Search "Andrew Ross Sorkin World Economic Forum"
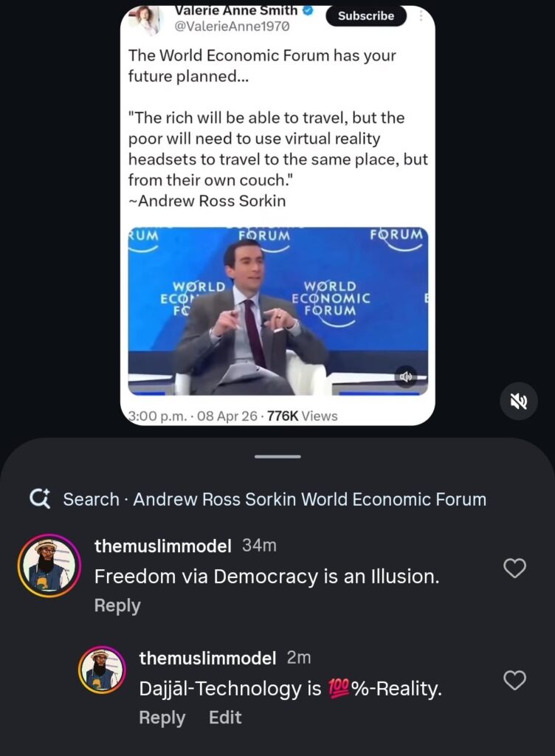The width and height of the screenshot is (555, 756). click(275, 499)
